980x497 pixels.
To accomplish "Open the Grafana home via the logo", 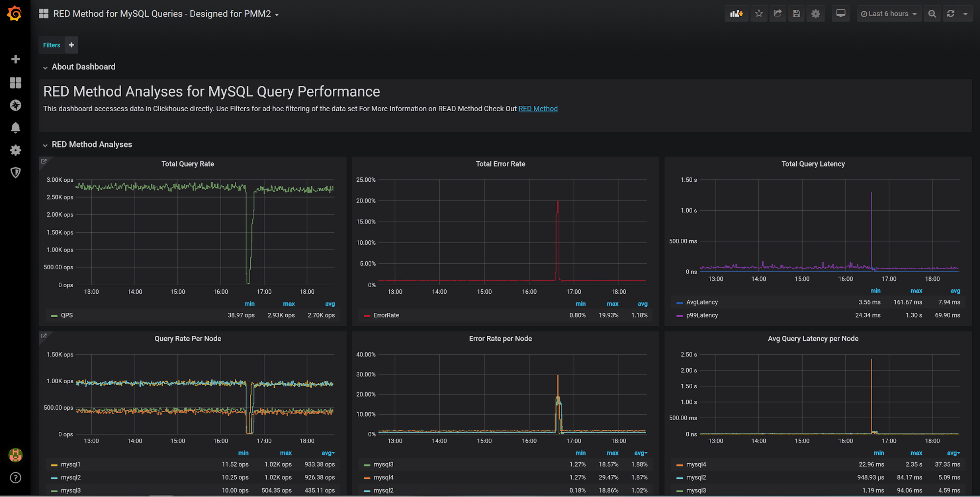I will coord(15,13).
